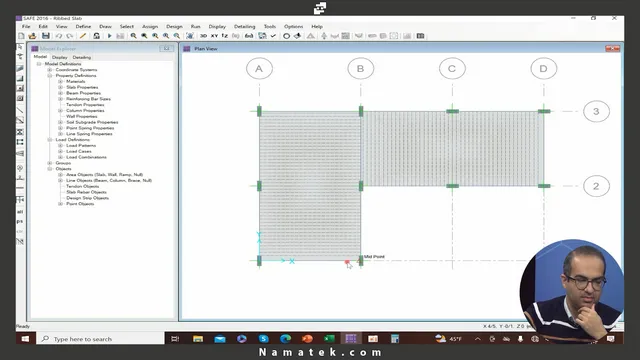Click the Save model toolbar icon
Screen dimensions: 640x360
point(46,36)
